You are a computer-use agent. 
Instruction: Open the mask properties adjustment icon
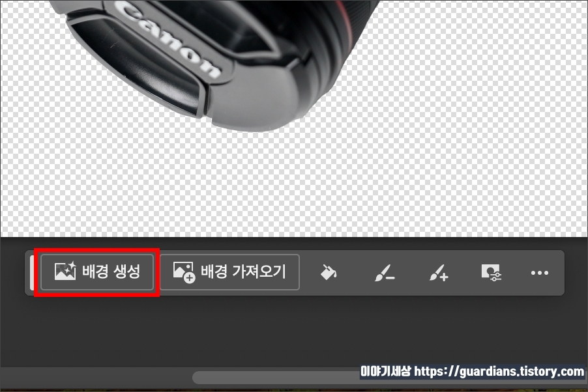coord(491,272)
